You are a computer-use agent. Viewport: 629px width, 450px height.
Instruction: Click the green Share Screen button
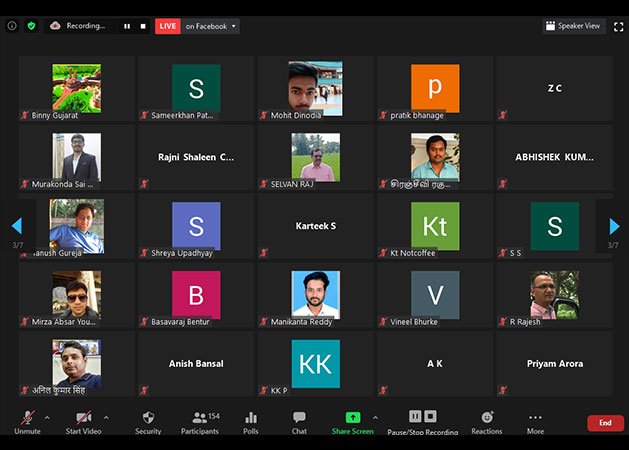point(352,421)
